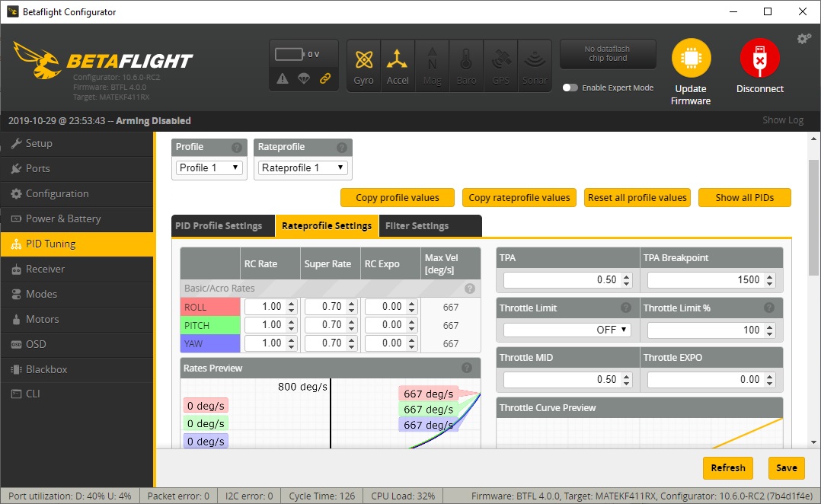Screen dimensions: 821x504
Task: Click the Mag sensor icon
Action: [x=432, y=66]
